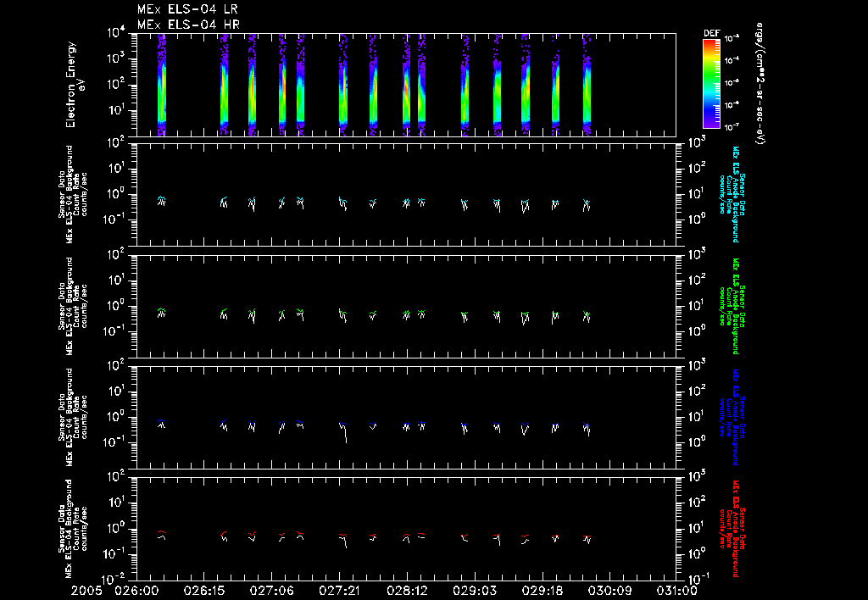868x600 pixels.
Task: Click the 'DEF' label above the color bar
Action: [x=711, y=33]
